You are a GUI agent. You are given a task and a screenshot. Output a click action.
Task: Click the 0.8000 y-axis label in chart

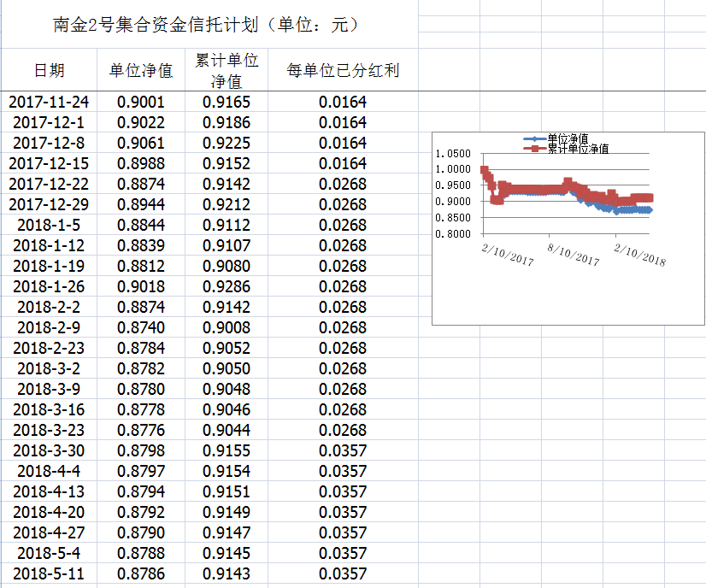(x=452, y=234)
